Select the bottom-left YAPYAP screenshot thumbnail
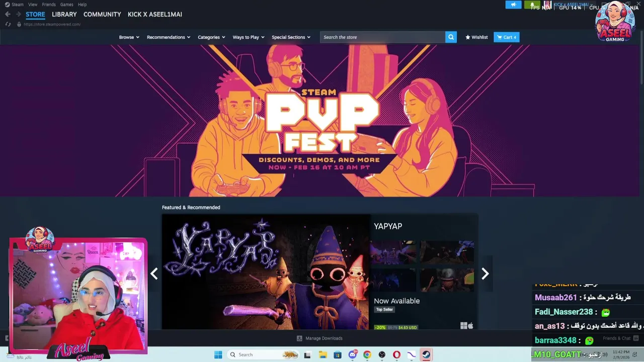644x362 pixels. pyautogui.click(x=393, y=280)
